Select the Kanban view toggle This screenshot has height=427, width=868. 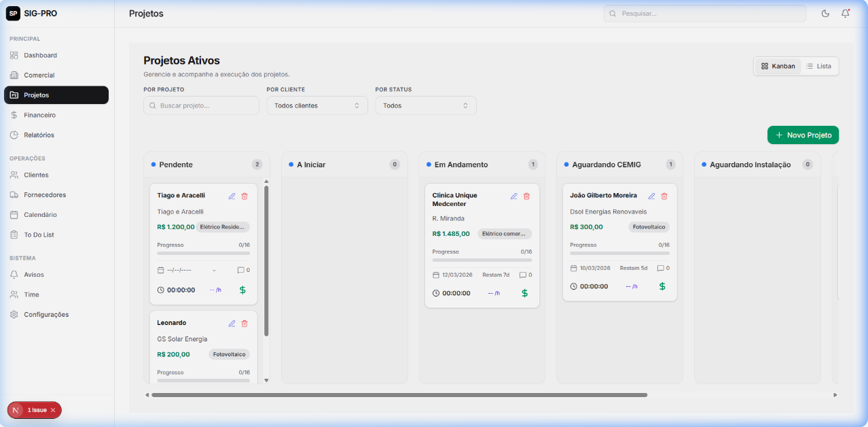[777, 66]
